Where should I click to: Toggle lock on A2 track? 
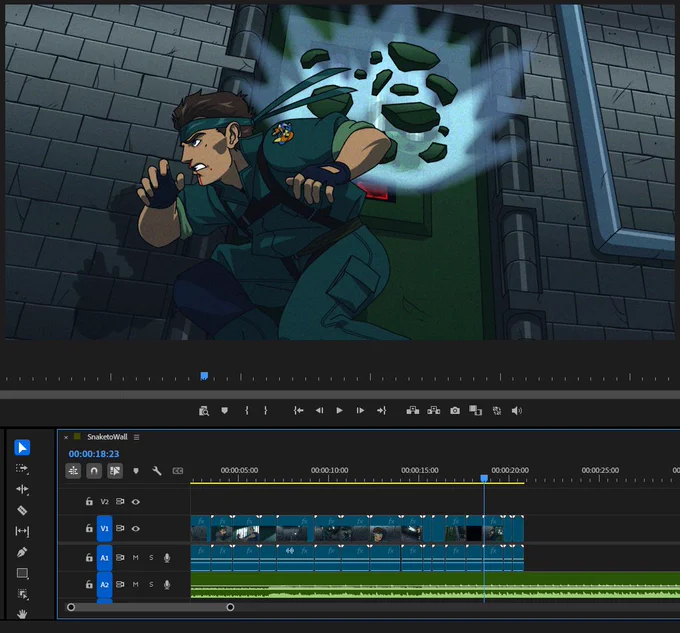click(89, 584)
